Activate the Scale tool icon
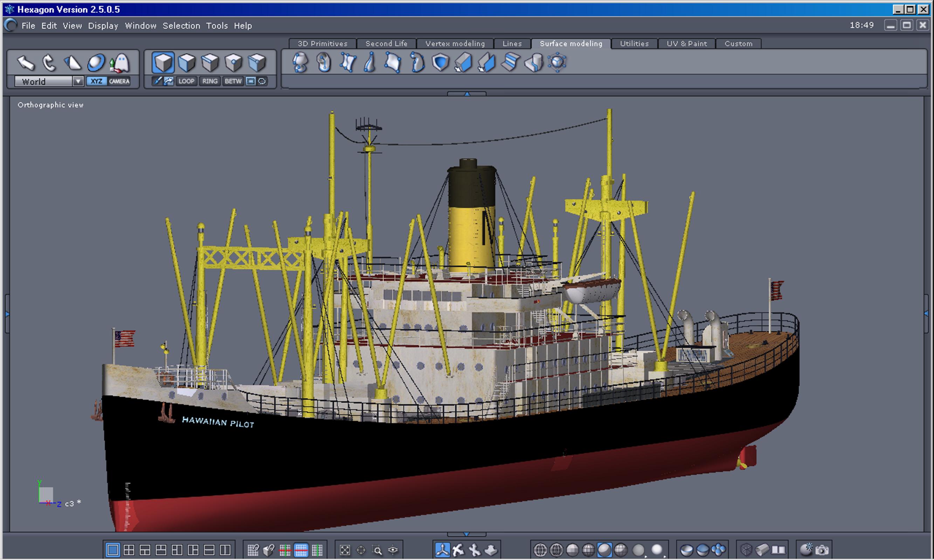 tap(72, 63)
